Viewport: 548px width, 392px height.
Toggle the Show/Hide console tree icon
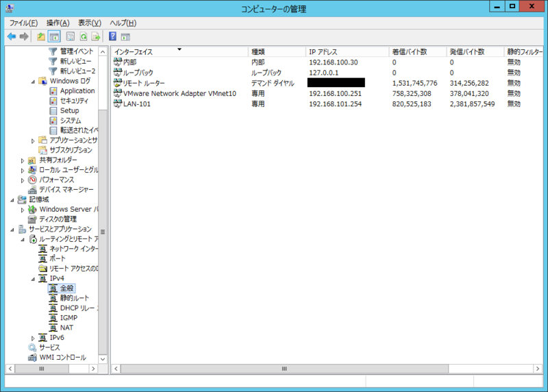pyautogui.click(x=54, y=36)
